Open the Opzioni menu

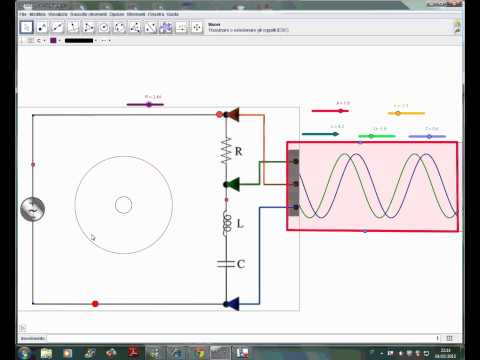coord(117,14)
